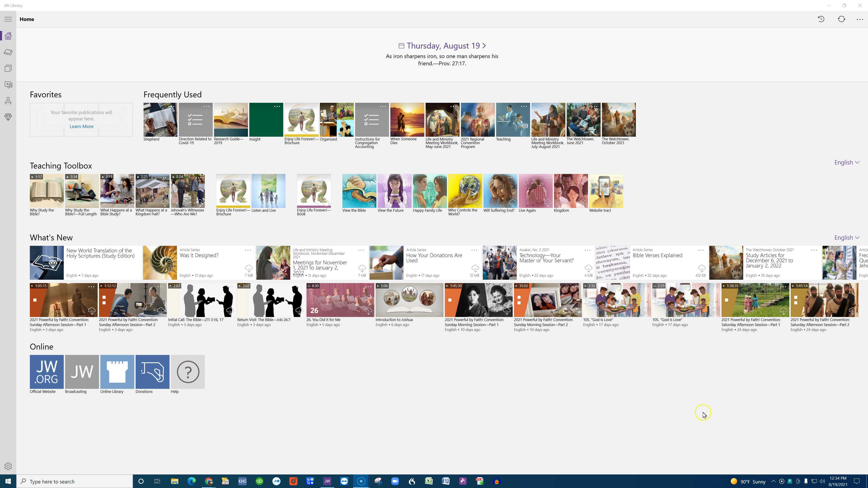Open the history clock icon
The height and width of the screenshot is (488, 868).
[x=821, y=19]
